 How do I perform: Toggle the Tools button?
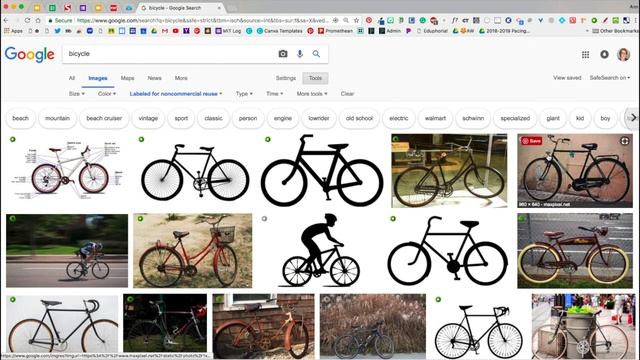point(315,78)
